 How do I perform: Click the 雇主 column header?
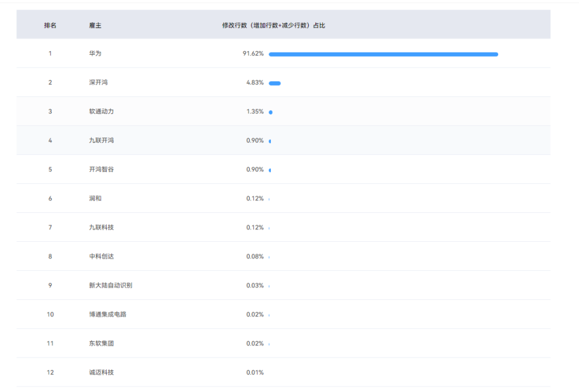pos(95,25)
